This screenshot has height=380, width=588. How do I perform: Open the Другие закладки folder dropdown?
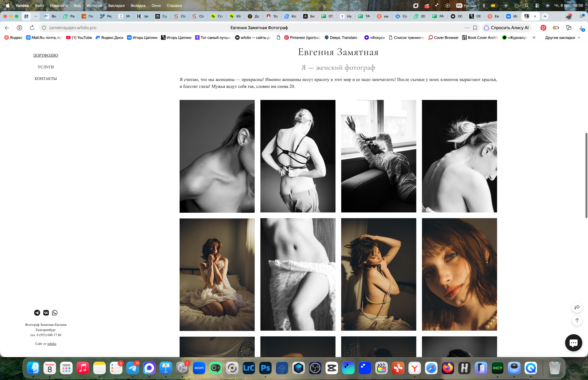tap(563, 37)
